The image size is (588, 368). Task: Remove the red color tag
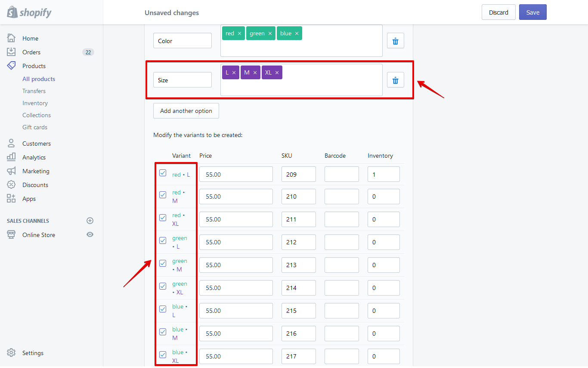[239, 34]
